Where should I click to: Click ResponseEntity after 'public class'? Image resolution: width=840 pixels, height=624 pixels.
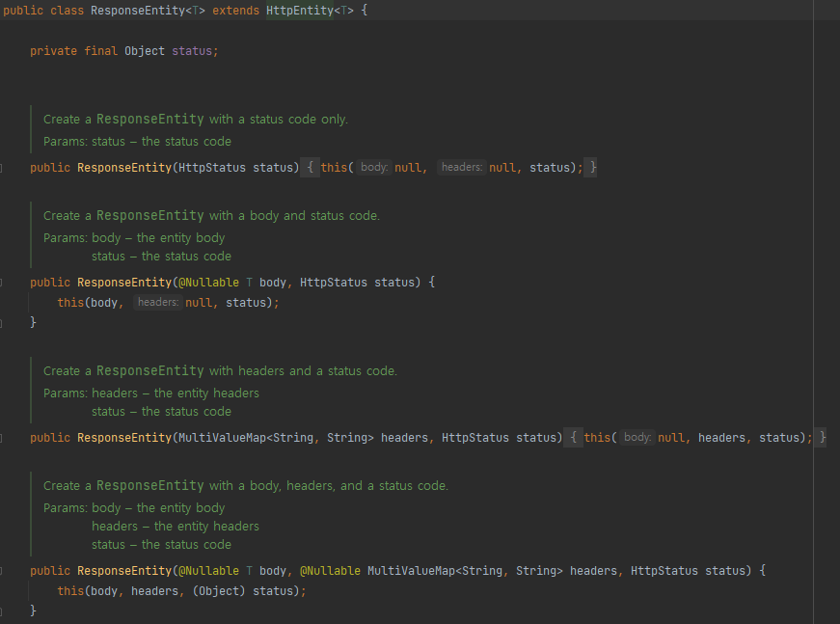pos(138,11)
